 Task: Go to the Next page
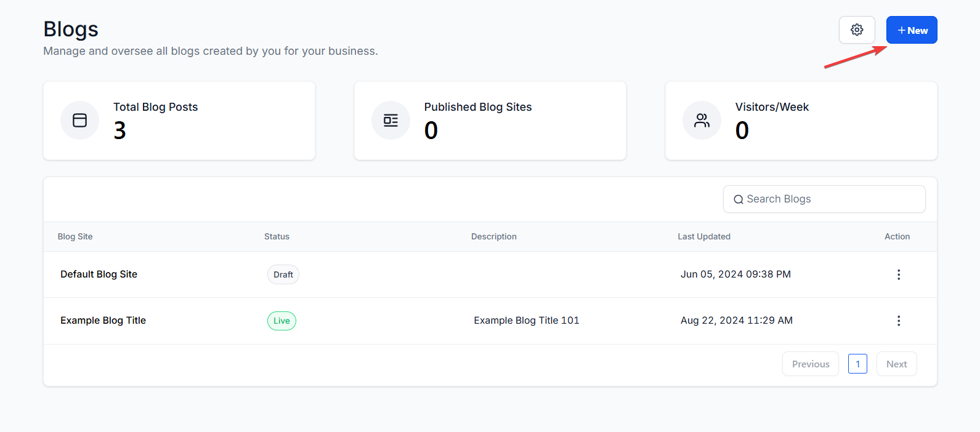click(x=896, y=364)
